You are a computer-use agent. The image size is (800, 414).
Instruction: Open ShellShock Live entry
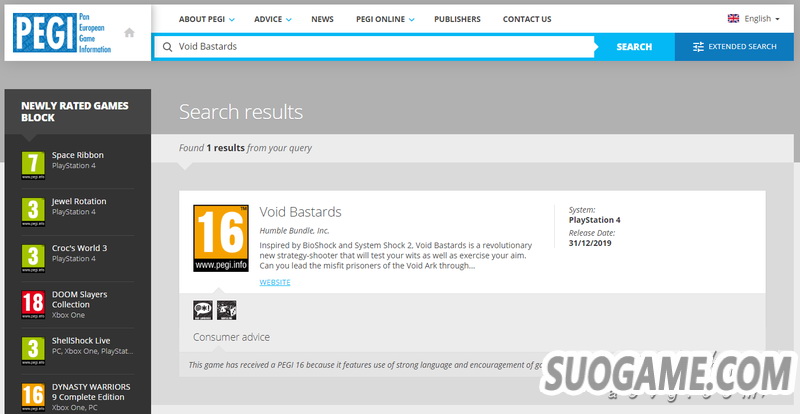81,340
